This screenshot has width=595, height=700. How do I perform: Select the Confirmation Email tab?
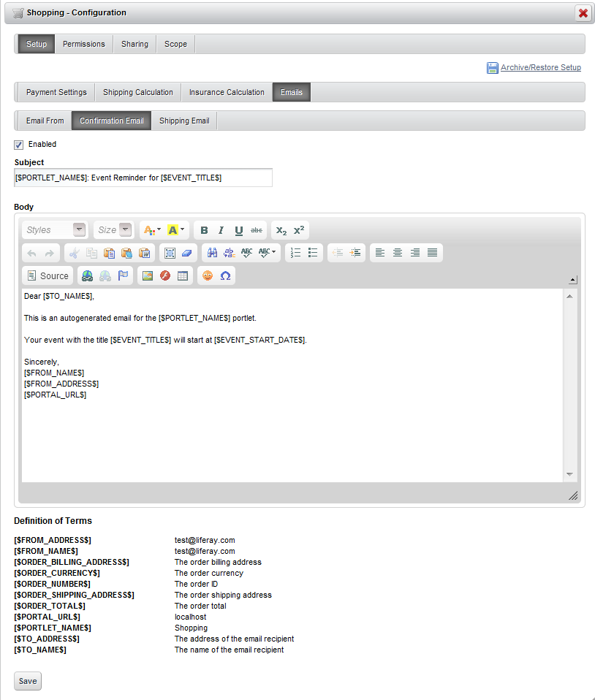point(112,121)
